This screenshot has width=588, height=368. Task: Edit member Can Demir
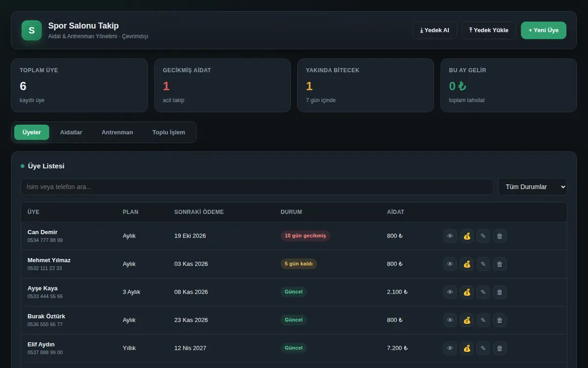tap(483, 236)
